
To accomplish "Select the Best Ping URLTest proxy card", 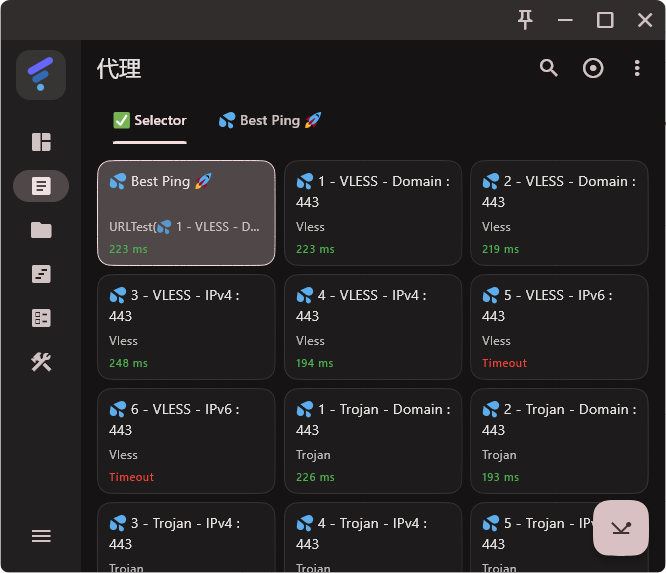I will pos(186,213).
